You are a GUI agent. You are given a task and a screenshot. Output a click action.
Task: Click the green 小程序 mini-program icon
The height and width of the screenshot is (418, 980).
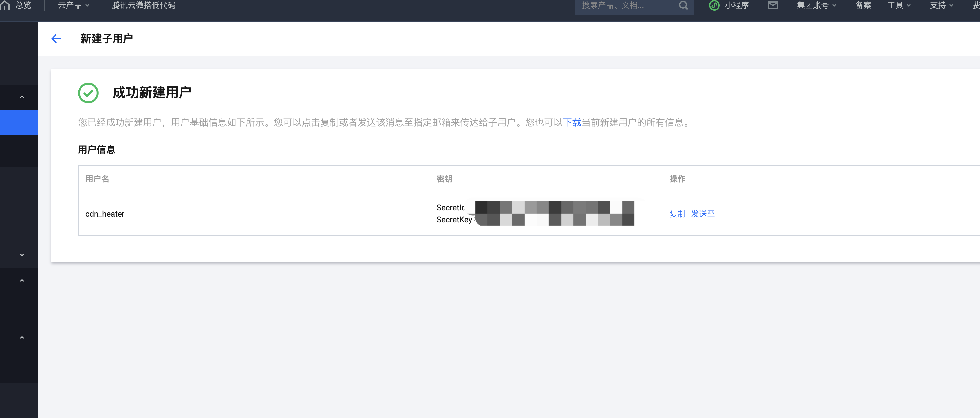714,5
